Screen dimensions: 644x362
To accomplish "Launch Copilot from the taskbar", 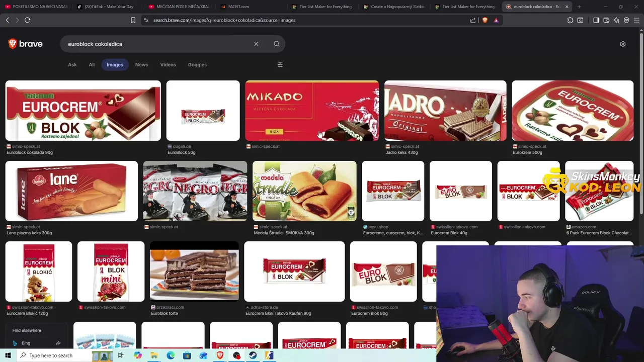I will [x=138, y=355].
